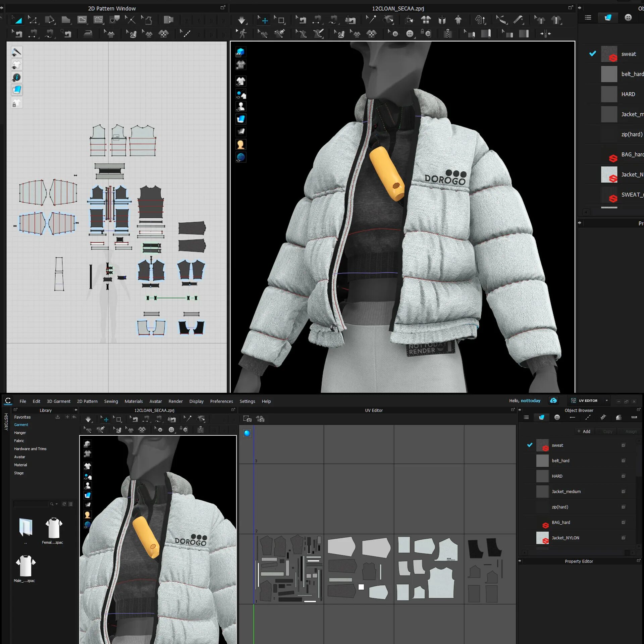Screen dimensions: 644x644
Task: Toggle the blue texture surface display icon in lower view
Action: pyautogui.click(x=88, y=495)
